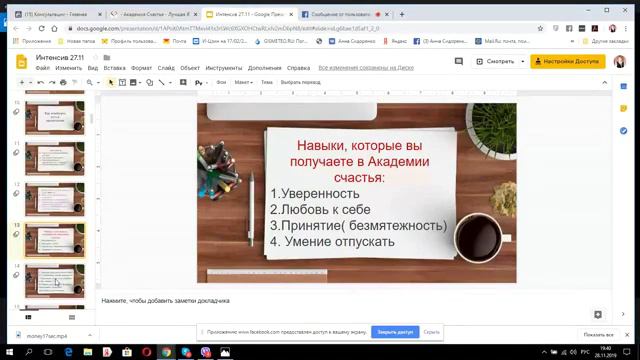640x360 pixels.
Task: Click Скрыть link in sharing bar
Action: click(431, 332)
